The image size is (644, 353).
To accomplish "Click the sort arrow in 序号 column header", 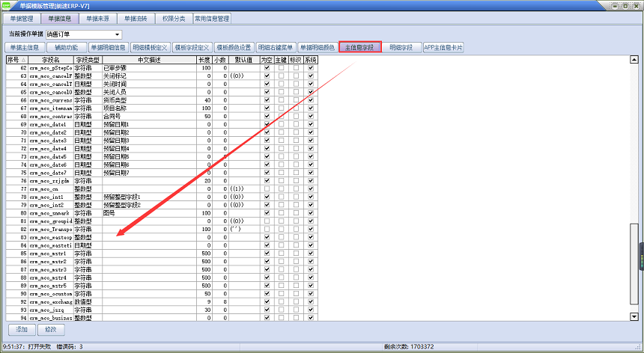I will [24, 59].
